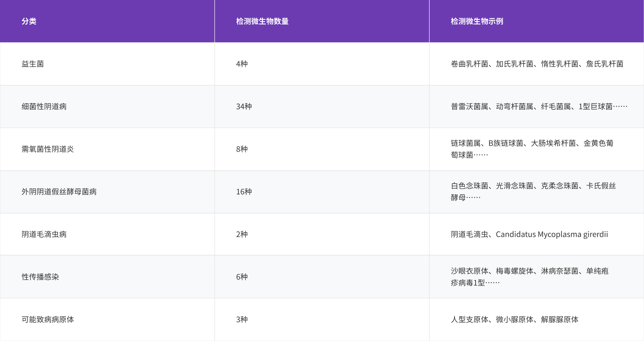Select the 性传播感染 category cell
The height and width of the screenshot is (341, 644).
click(x=40, y=277)
